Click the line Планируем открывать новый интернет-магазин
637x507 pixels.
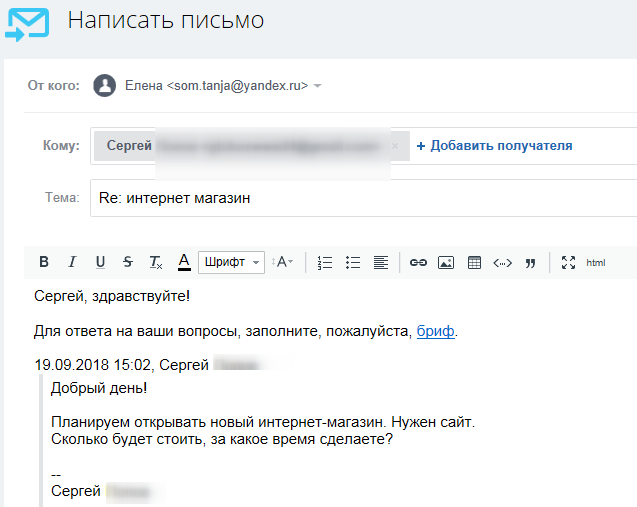click(x=263, y=422)
